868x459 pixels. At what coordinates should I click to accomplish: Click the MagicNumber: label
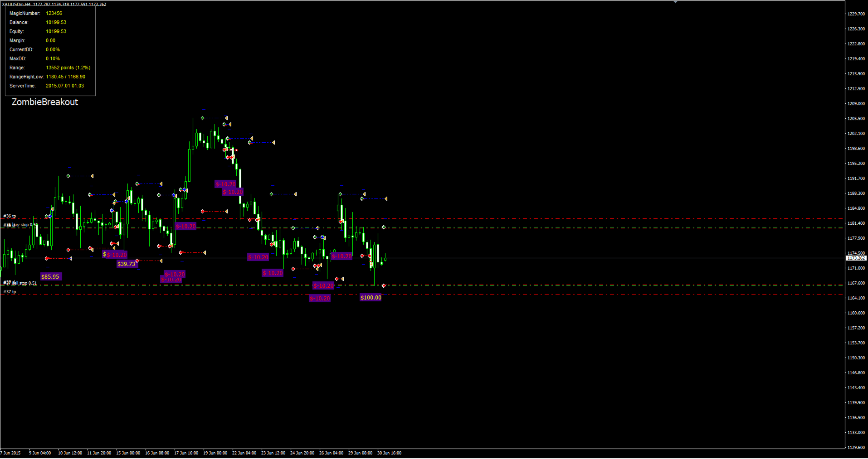[25, 13]
